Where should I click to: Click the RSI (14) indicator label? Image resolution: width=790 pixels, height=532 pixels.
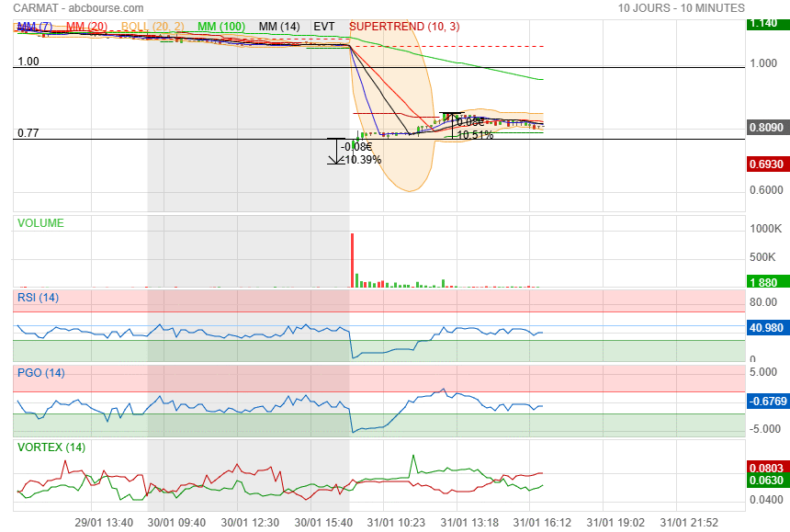click(39, 298)
